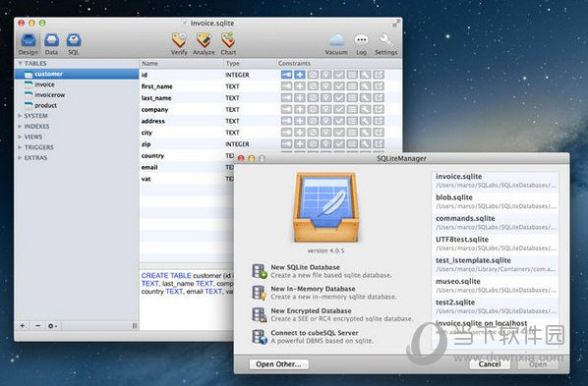Expand the VIEWS section

click(20, 137)
